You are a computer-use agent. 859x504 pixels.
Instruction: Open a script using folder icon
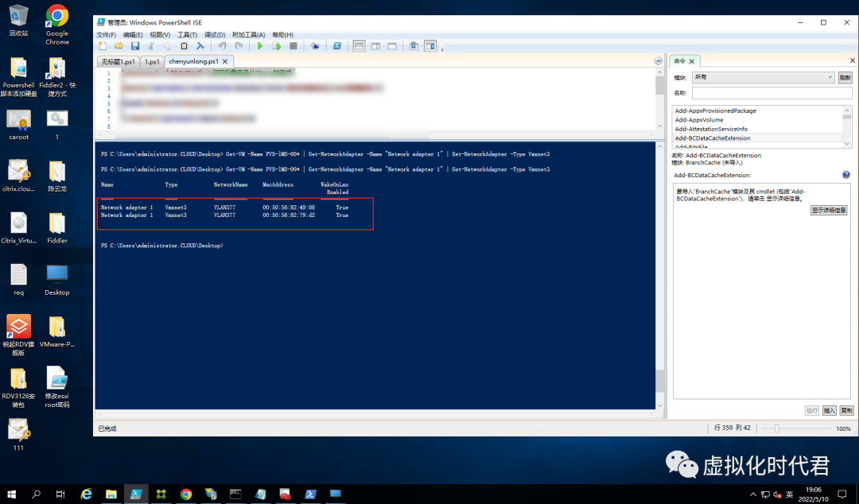119,47
